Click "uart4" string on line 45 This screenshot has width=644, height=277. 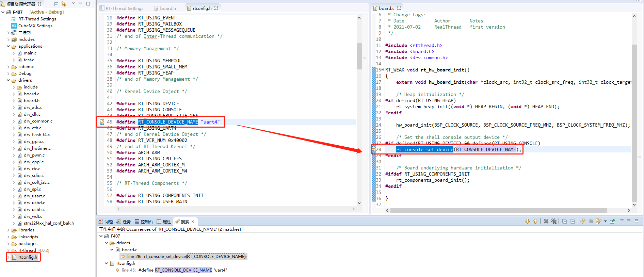(x=210, y=122)
